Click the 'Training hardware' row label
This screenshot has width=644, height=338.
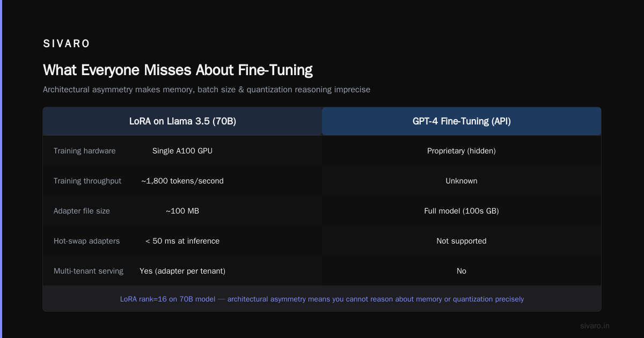(85, 151)
